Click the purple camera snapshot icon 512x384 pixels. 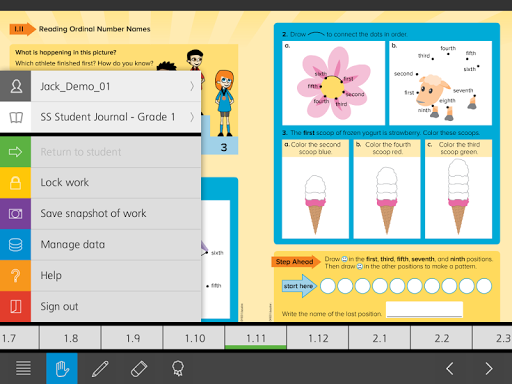pos(15,214)
